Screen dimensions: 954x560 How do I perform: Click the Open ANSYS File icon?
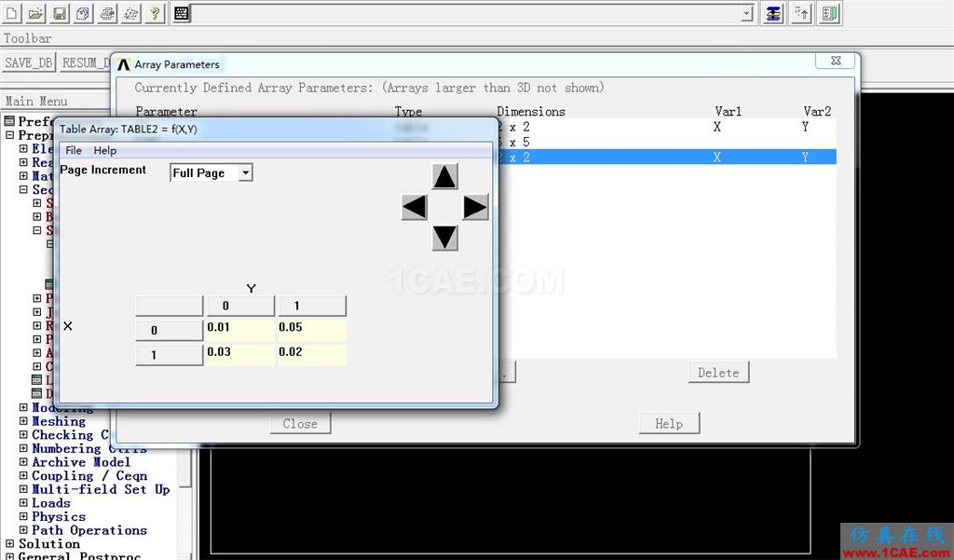pyautogui.click(x=35, y=13)
